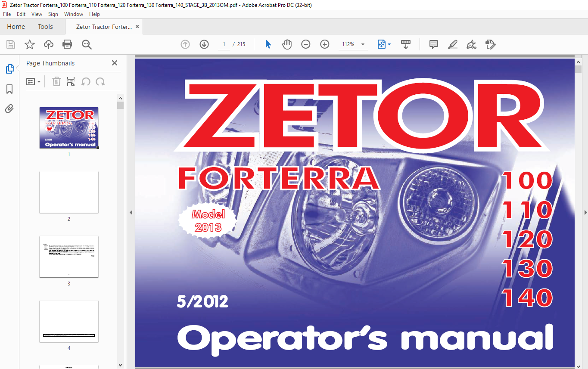Viewport: 588px width, 369px height.
Task: Close the Page Thumbnails panel
Action: [115, 63]
